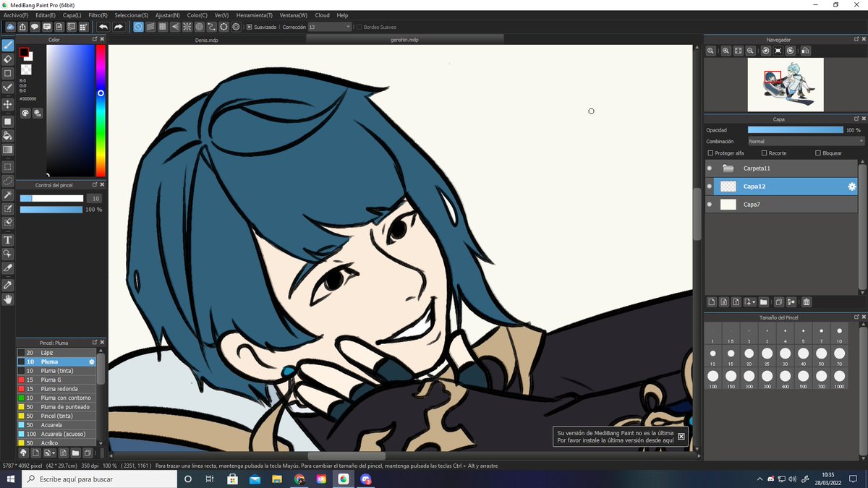Screen dimensions: 868x488
Task: Enable Recorte checkbox
Action: coord(765,153)
